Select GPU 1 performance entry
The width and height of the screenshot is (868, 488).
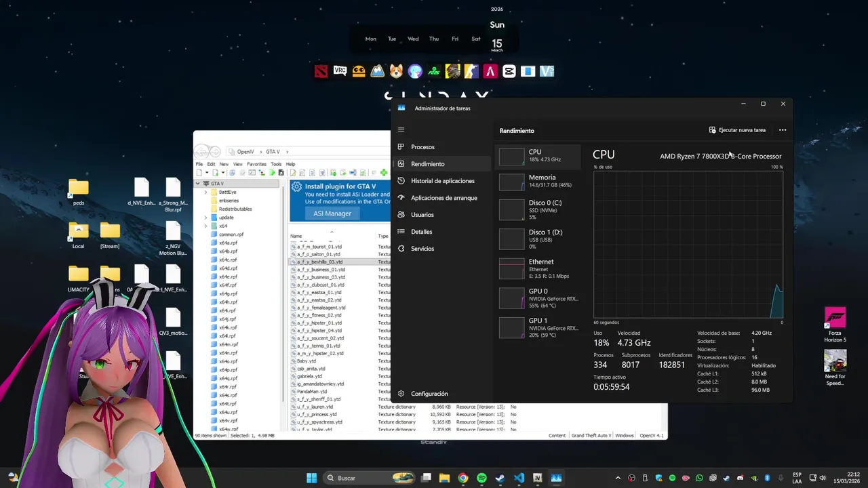(538, 327)
